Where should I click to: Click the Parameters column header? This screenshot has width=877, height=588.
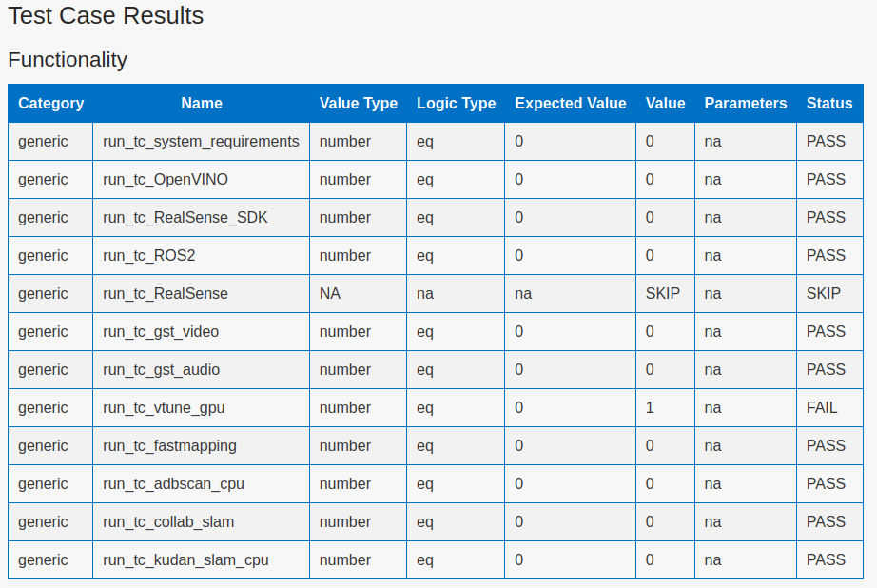pos(746,104)
